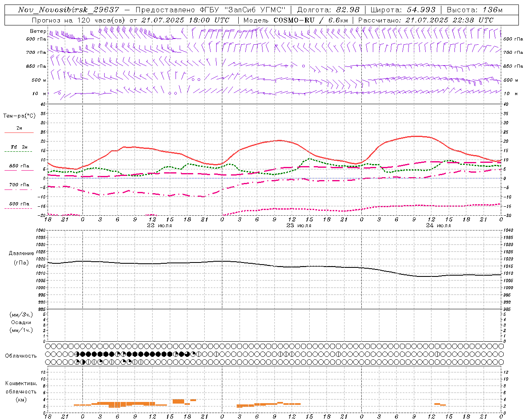Click the Рассчитано: 21.07.2025 22:38 UTC timestamp

pyautogui.click(x=426, y=20)
